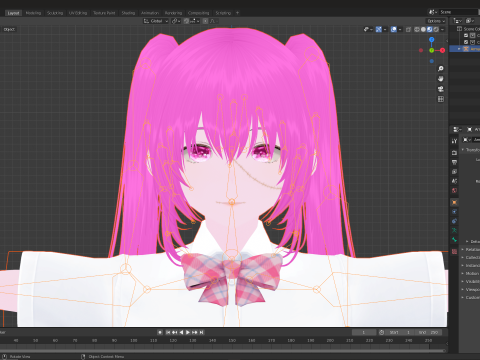Open the Animation workspace tab
This screenshot has height=360, width=480.
150,13
